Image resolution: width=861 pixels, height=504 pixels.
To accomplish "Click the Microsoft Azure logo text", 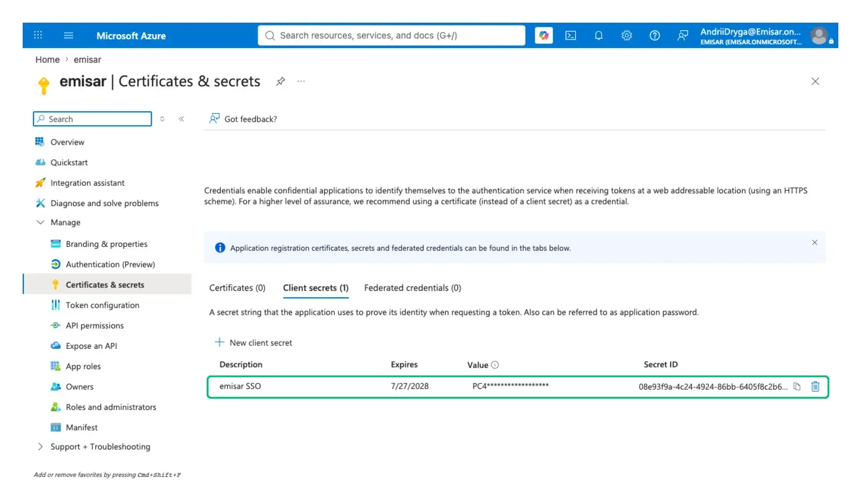I will 131,36.
